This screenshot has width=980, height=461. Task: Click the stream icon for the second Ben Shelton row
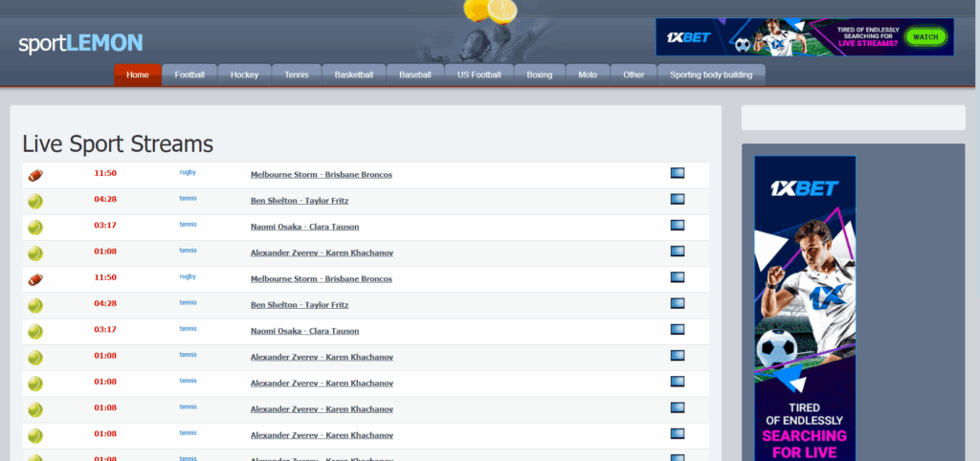point(678,303)
